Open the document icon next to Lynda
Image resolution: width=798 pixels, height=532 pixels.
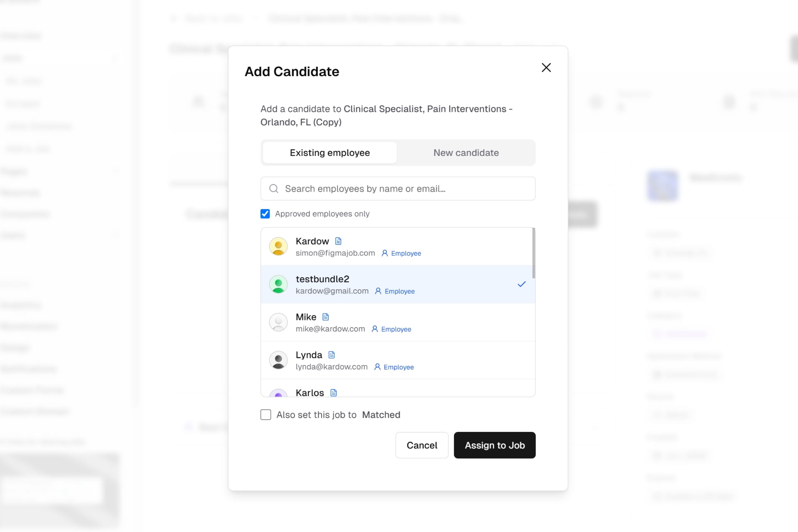[332, 355]
